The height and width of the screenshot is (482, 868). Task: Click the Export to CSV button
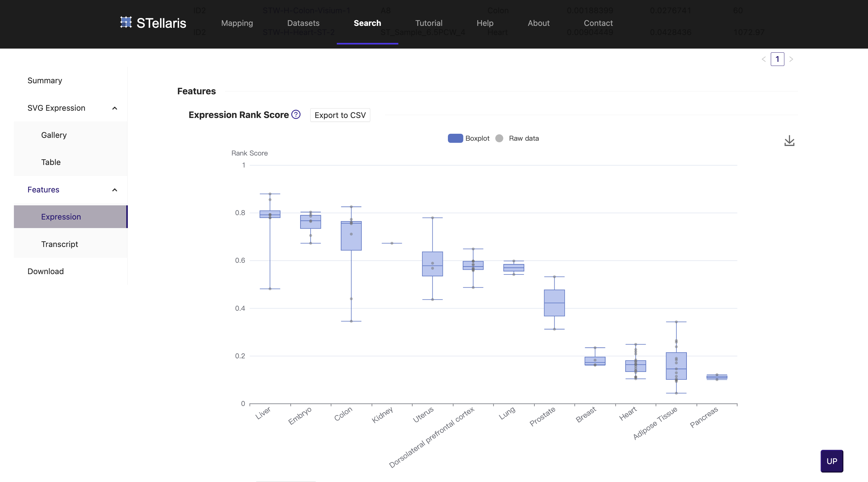tap(340, 115)
